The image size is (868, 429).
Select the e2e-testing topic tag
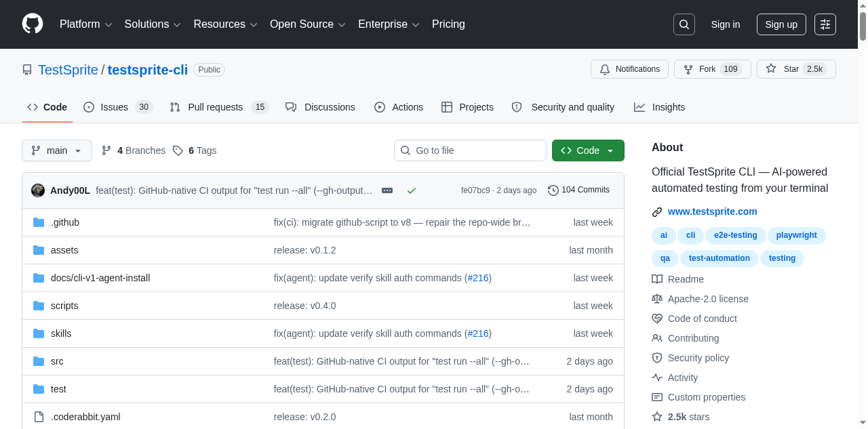tap(735, 235)
